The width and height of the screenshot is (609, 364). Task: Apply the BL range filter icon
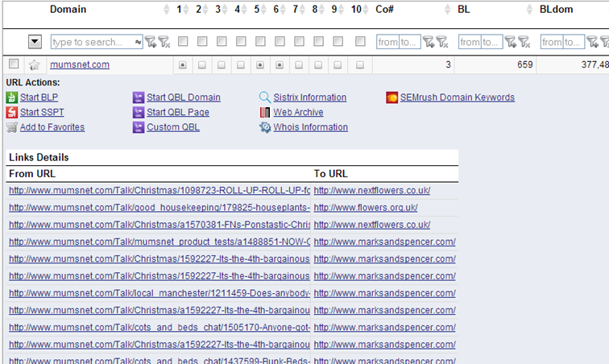[x=511, y=42]
